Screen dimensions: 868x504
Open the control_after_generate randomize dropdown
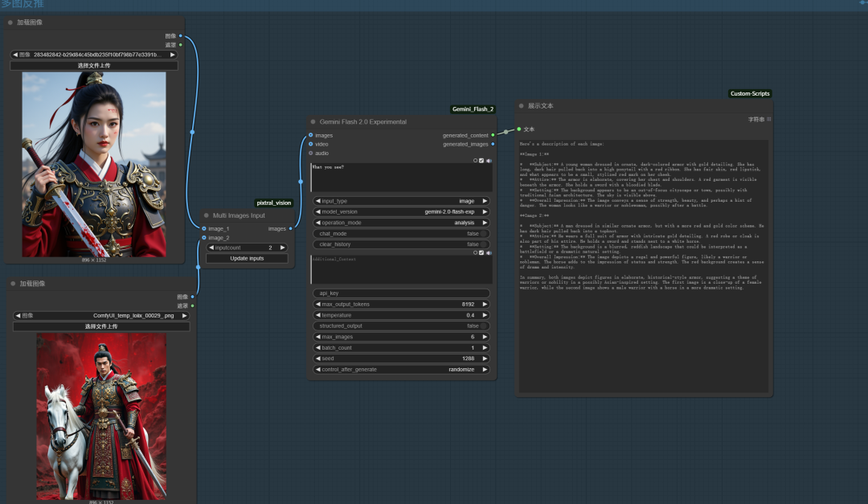[x=400, y=370]
